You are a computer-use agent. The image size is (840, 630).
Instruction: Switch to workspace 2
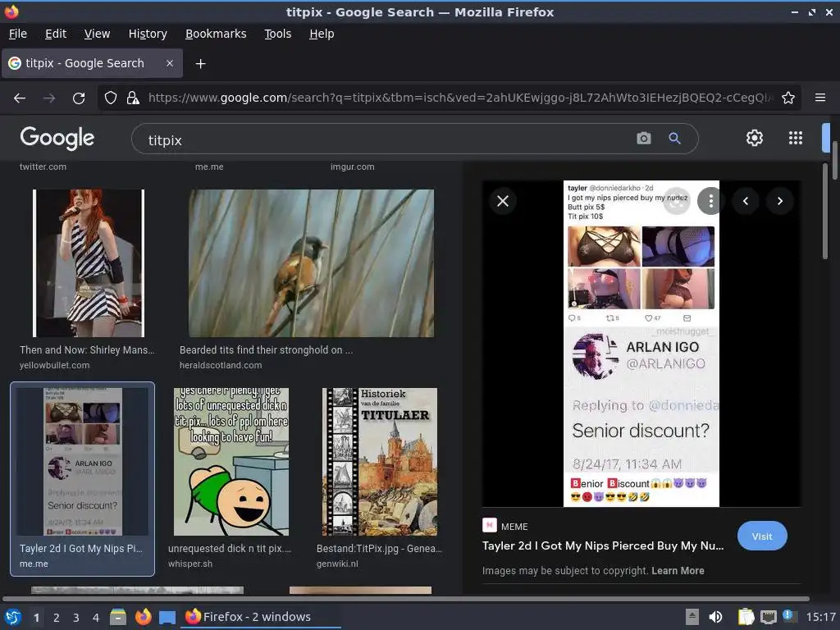[x=57, y=618]
